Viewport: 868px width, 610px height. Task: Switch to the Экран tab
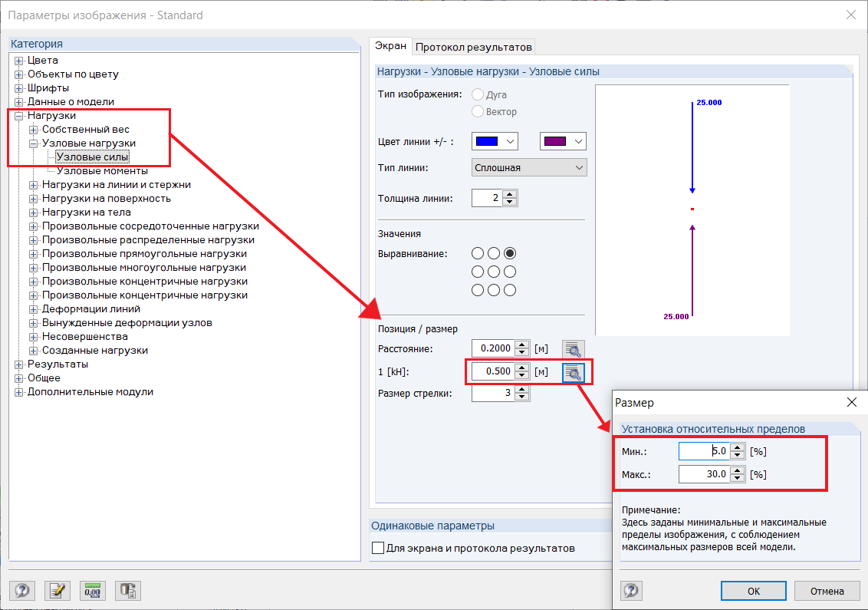click(390, 46)
